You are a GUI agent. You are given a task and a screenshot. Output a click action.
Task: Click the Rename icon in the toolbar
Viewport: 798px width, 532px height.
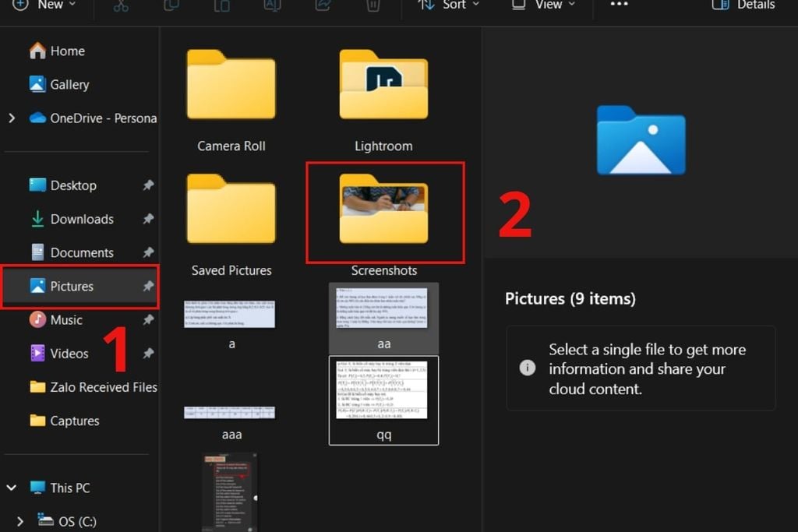(272, 5)
